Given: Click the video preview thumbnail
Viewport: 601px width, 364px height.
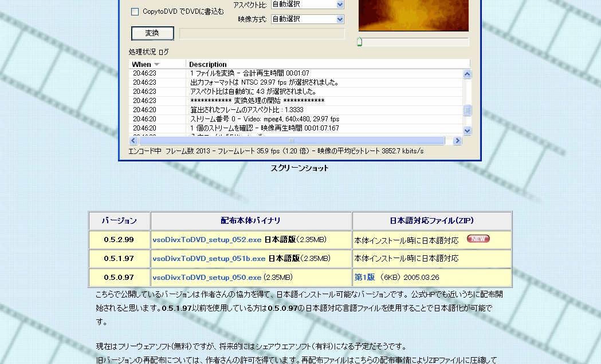Looking at the screenshot, I should [x=414, y=15].
